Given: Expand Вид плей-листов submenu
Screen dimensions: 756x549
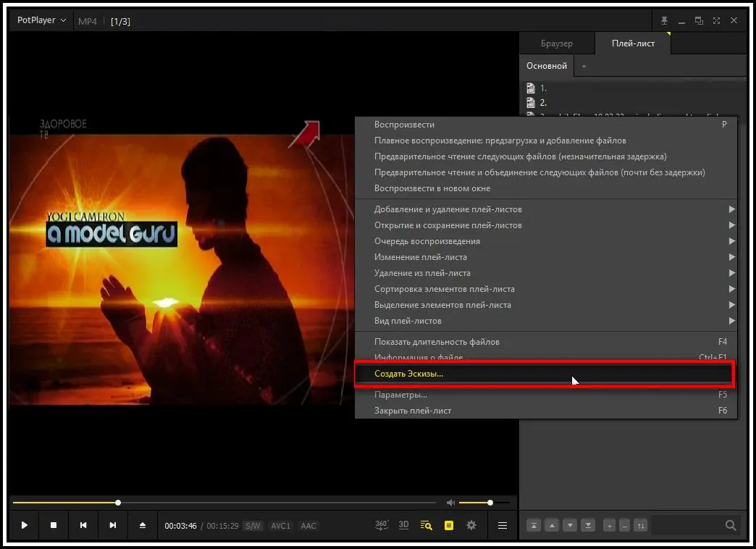Looking at the screenshot, I should pyautogui.click(x=546, y=321).
